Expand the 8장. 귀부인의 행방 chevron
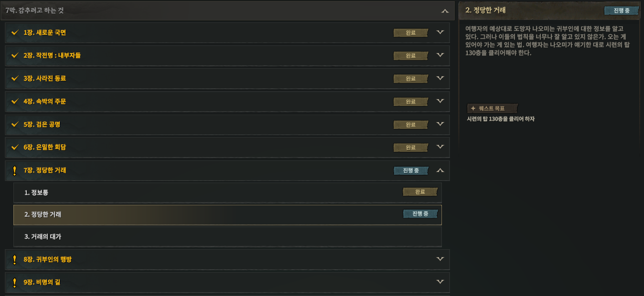The image size is (644, 296). coord(440,259)
